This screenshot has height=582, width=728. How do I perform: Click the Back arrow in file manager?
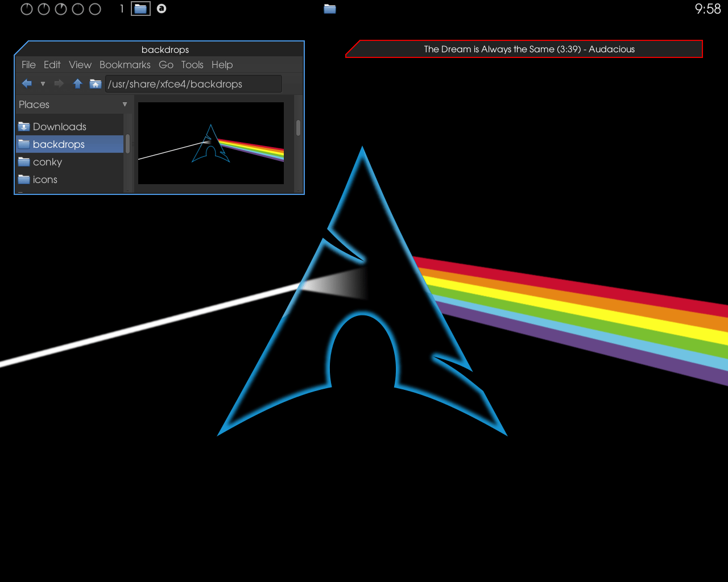(27, 84)
